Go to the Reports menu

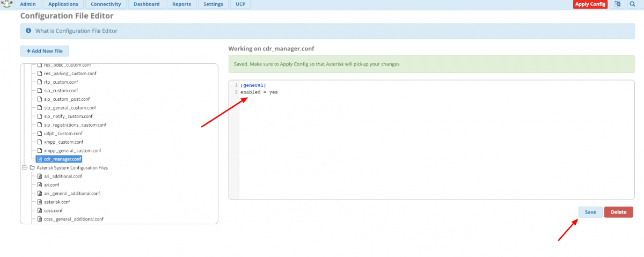[x=182, y=4]
